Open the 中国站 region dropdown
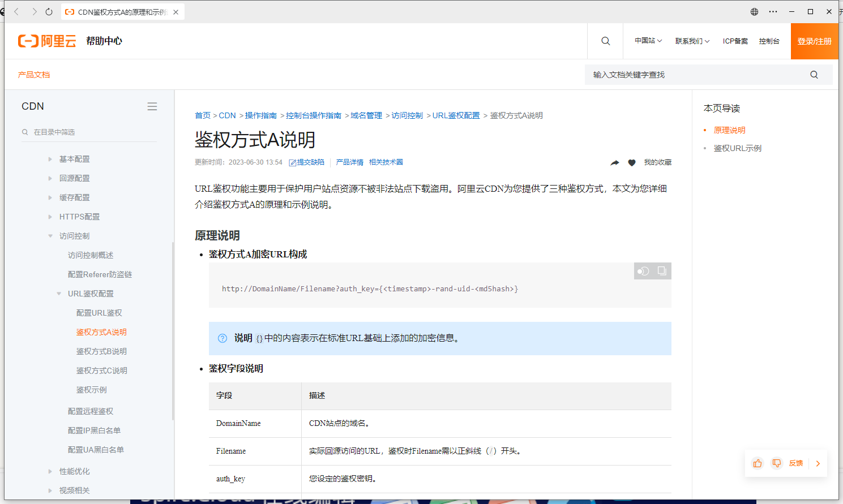The width and height of the screenshot is (843, 504). coord(648,41)
